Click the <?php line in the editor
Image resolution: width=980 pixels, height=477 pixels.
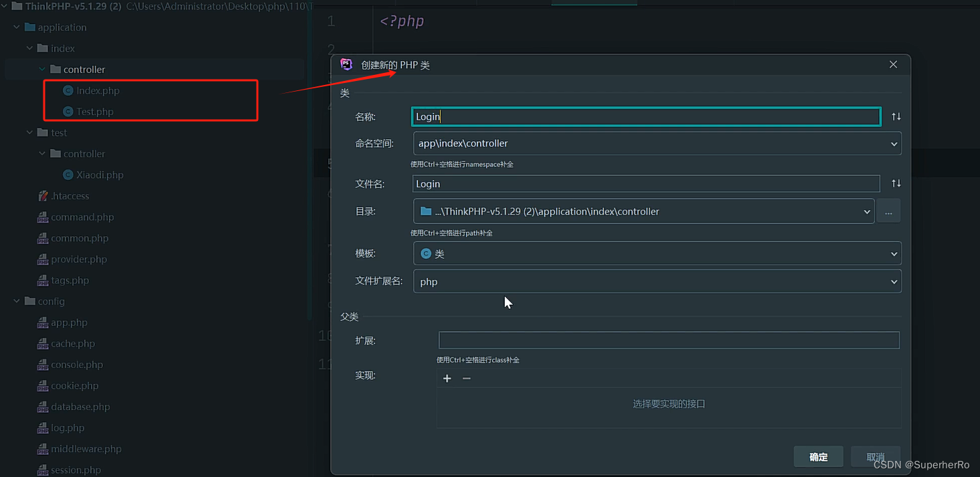(x=402, y=21)
